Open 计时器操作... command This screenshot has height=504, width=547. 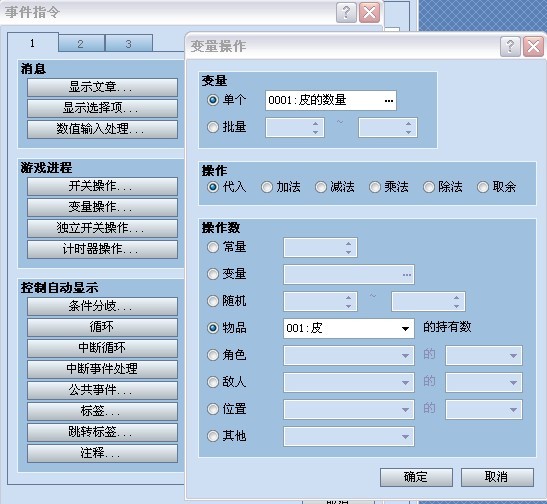pos(102,249)
